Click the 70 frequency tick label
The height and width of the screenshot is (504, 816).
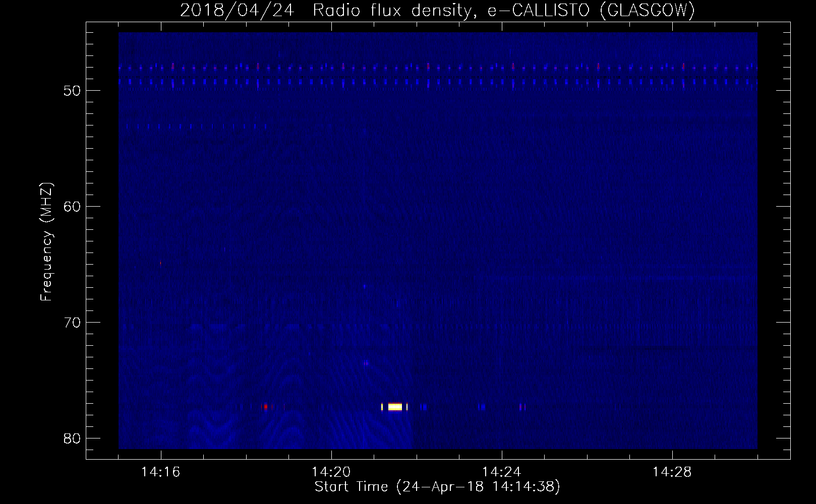point(72,323)
